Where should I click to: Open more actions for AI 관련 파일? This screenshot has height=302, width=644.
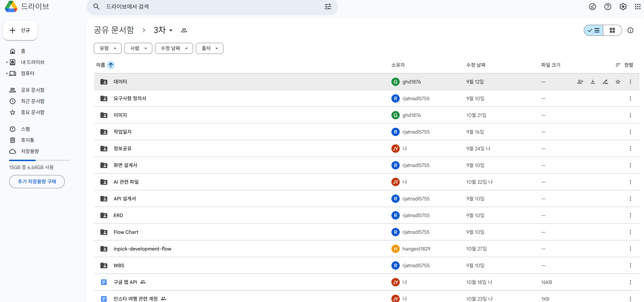tap(630, 182)
